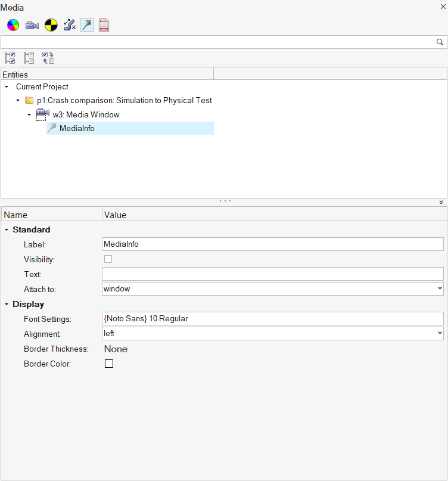448x481 pixels.
Task: Toggle the flag notes icon in toolbar
Action: tap(87, 26)
